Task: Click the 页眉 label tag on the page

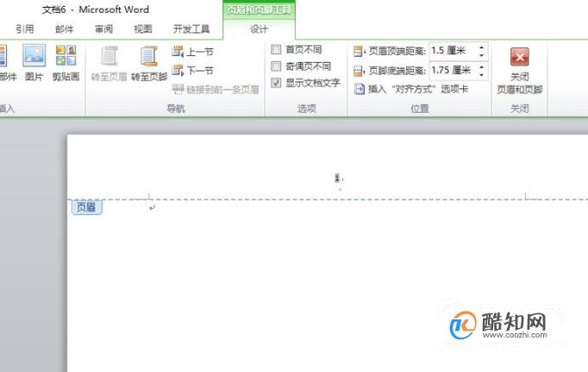Action: (86, 207)
